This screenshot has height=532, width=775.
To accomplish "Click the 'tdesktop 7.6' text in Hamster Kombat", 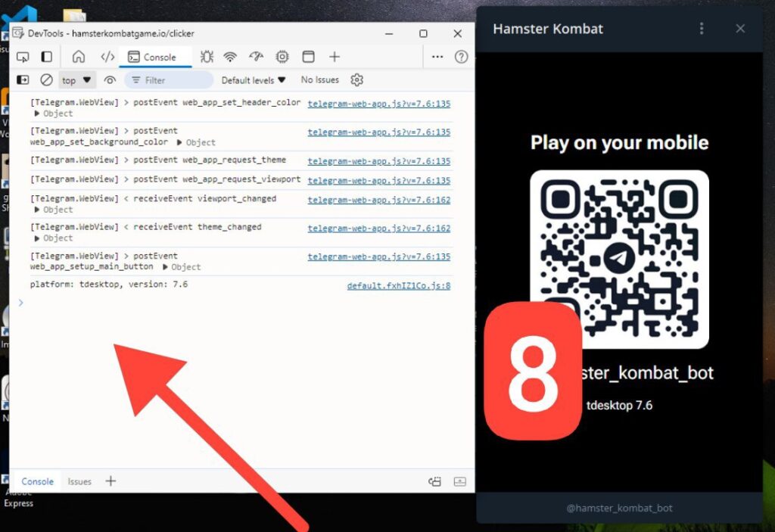I will (x=619, y=406).
